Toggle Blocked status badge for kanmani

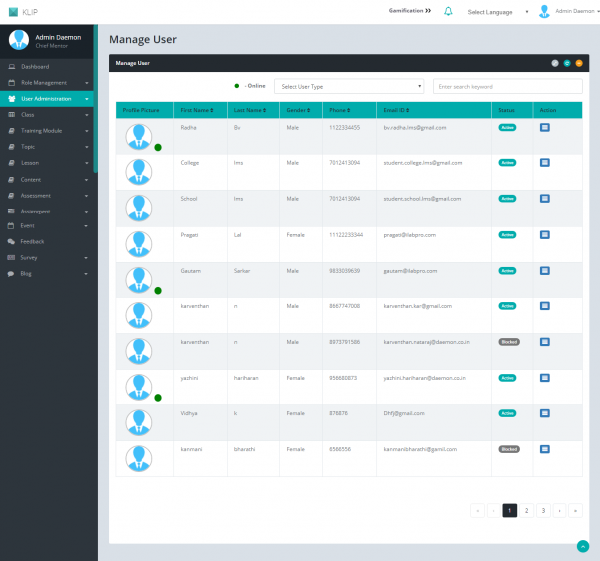pos(509,449)
